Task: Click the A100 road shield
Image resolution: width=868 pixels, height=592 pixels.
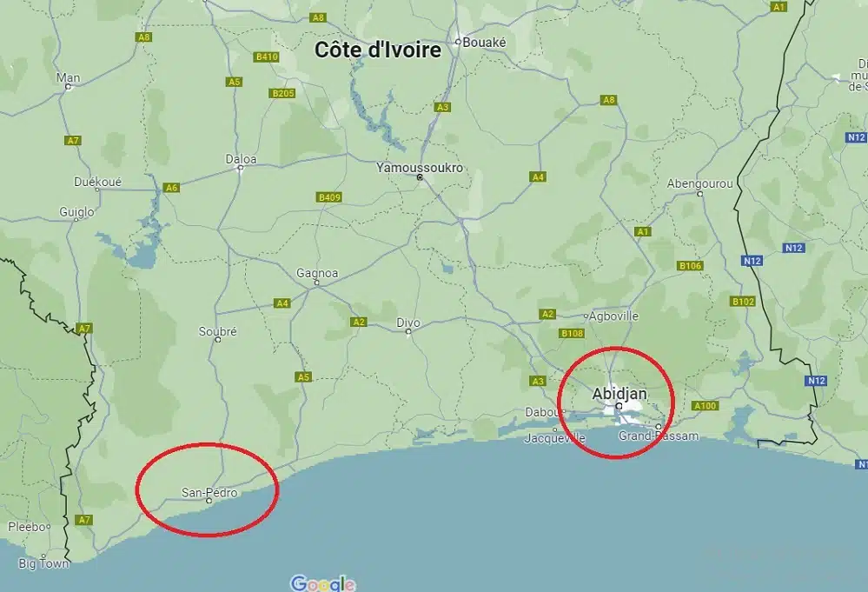Action: 706,406
